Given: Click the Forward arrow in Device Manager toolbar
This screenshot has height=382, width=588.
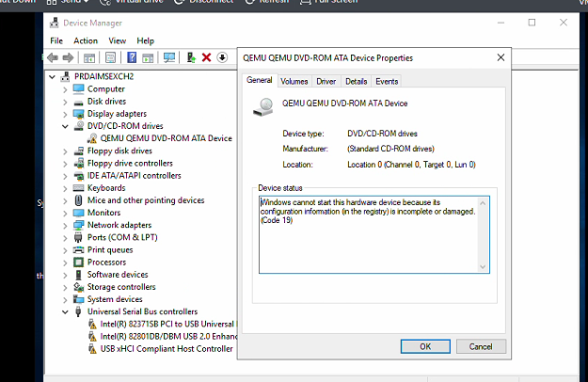Looking at the screenshot, I should tap(68, 57).
